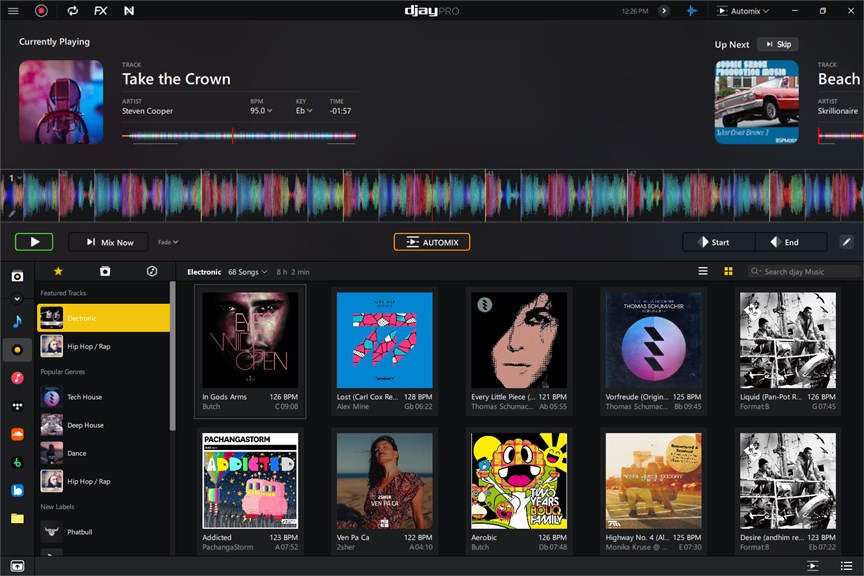Screen dimensions: 864x576
Task: Switch to grid view
Action: coord(728,271)
